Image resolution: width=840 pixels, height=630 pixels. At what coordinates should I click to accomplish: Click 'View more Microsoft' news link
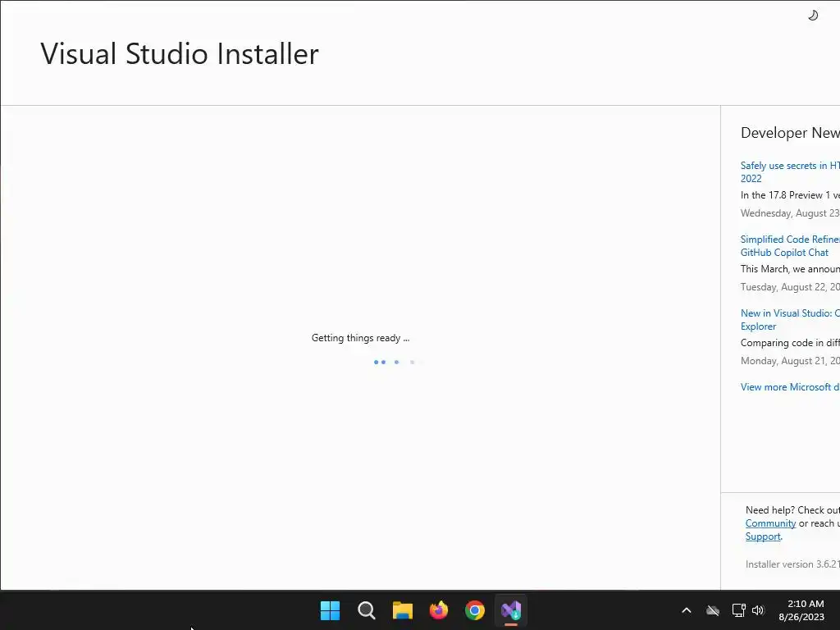tap(790, 387)
